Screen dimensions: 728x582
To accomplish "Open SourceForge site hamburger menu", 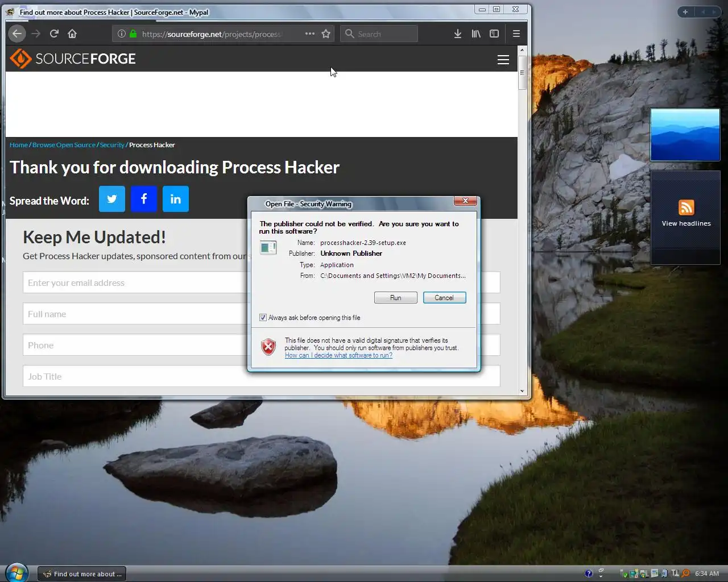I will (503, 60).
